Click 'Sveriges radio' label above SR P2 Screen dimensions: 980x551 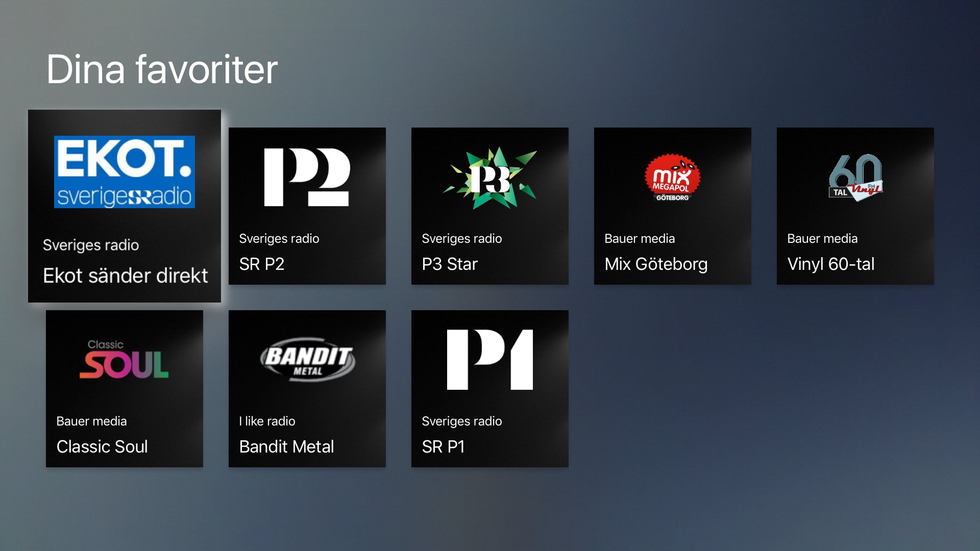279,239
